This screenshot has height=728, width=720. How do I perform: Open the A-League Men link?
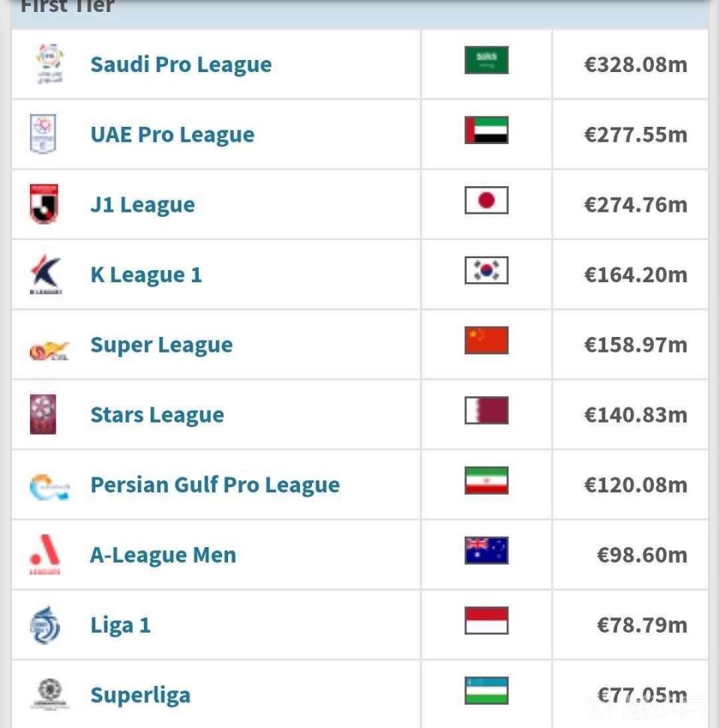coord(163,555)
